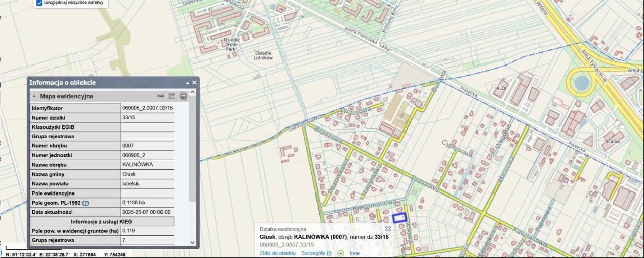The image size is (644, 258).
Task: Click 'Osiedle Lotników' map label
Action: pos(264,55)
